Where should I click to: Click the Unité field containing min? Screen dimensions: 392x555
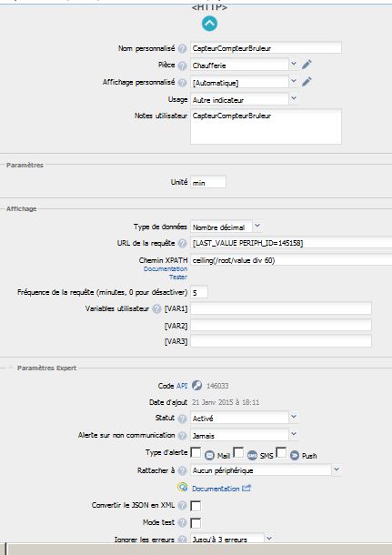(208, 182)
